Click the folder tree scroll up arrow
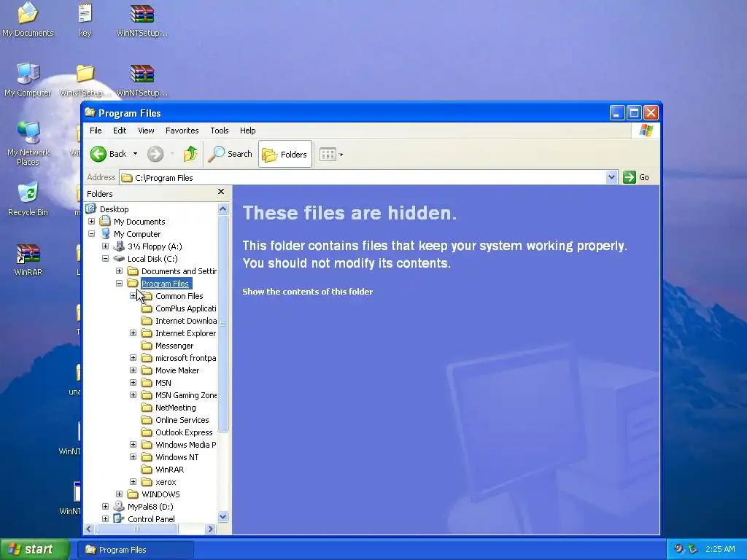 (222, 209)
